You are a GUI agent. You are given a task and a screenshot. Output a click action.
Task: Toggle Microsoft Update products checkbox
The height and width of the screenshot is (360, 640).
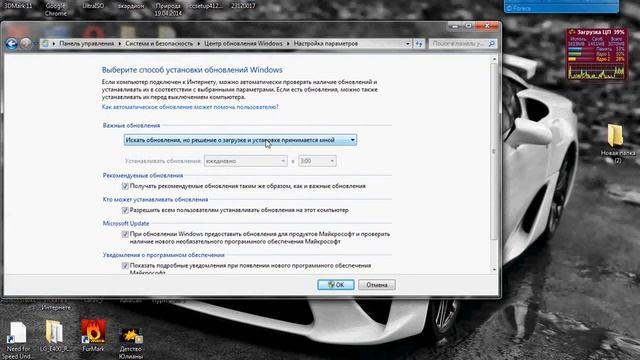(125, 234)
